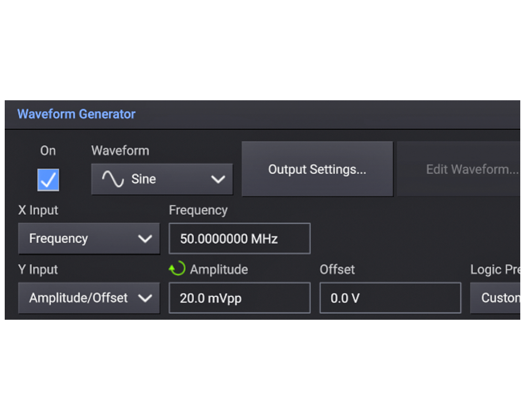Click the green rotary knob icon beside Amplitude
525x420 pixels.
click(177, 269)
